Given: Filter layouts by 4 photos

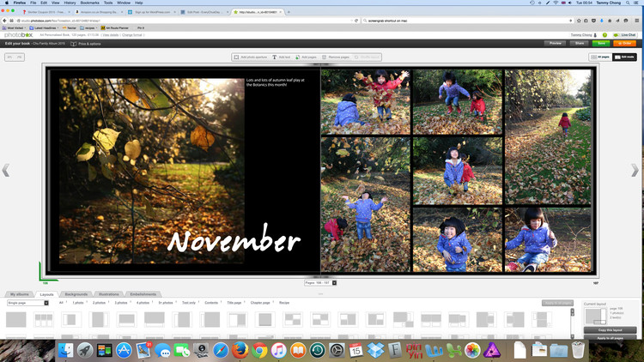Looking at the screenshot, I should pos(143,303).
